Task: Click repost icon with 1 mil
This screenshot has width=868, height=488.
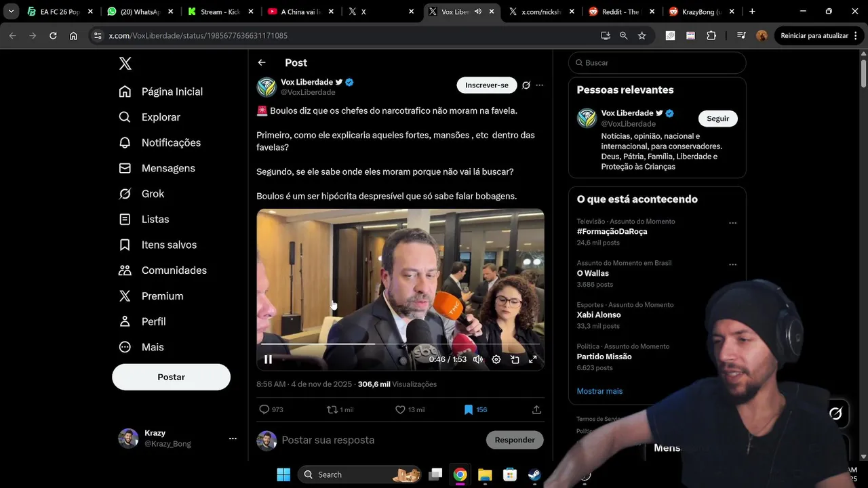Action: (x=332, y=409)
